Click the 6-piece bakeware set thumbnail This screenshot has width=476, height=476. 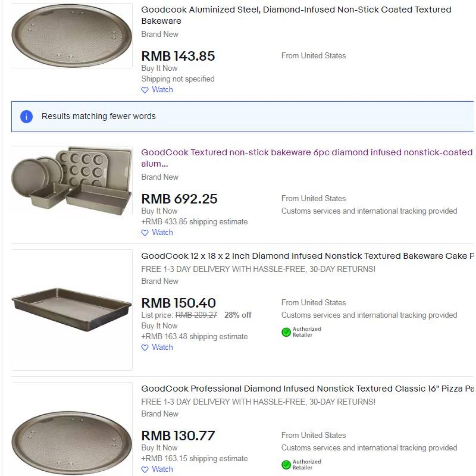[72, 180]
